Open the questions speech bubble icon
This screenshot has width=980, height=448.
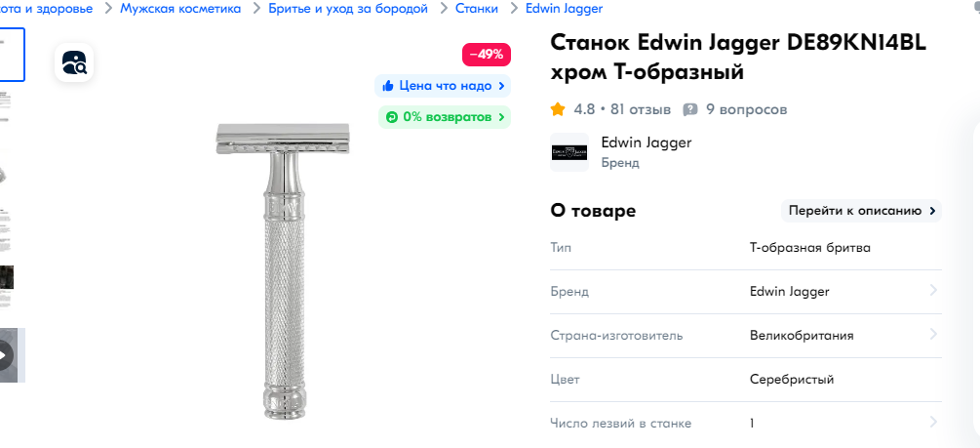pos(690,110)
